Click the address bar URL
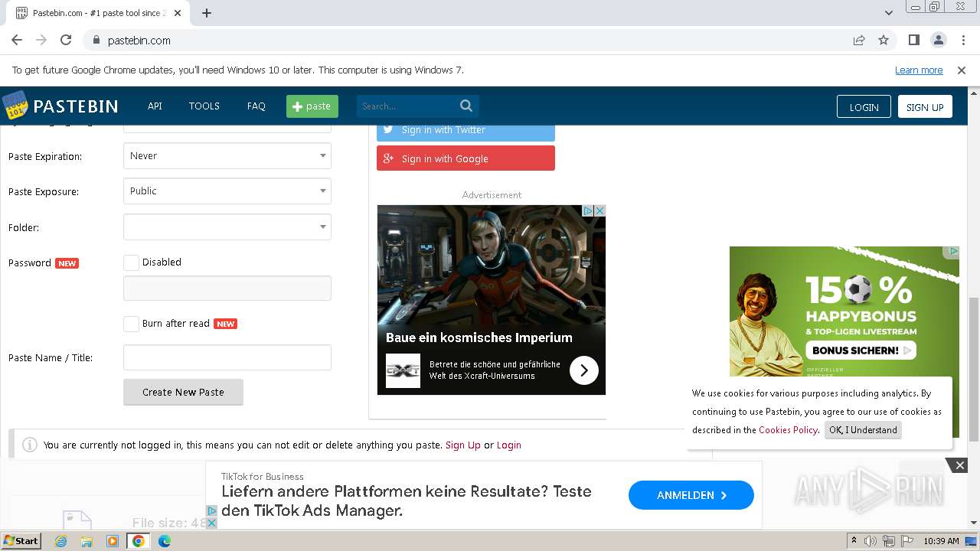 click(139, 41)
